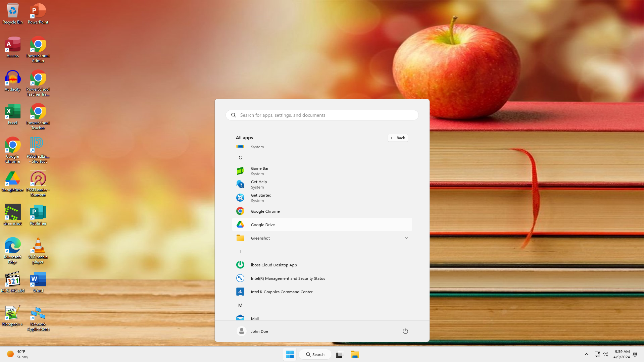Select the Google Chrome desktop shortcut

tap(13, 150)
